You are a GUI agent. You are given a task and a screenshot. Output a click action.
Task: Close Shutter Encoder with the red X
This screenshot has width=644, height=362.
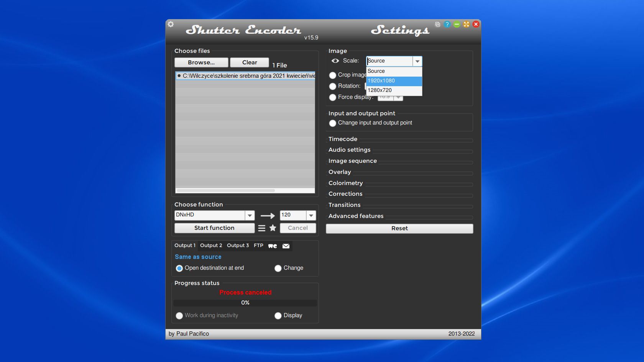(x=476, y=24)
